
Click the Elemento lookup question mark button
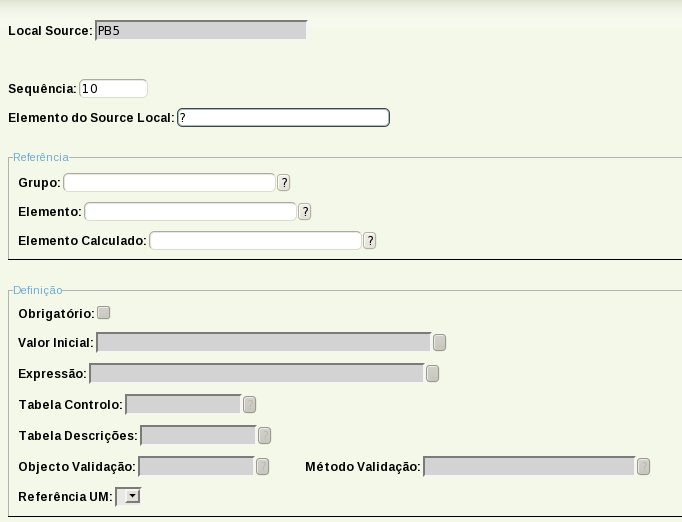coord(305,212)
